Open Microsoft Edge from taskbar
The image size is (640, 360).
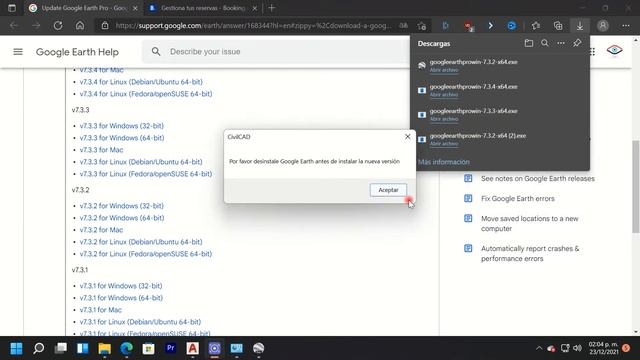(127, 348)
